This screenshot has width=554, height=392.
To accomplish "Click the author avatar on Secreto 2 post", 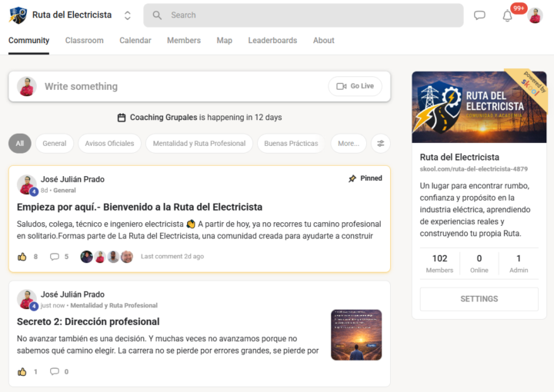I will pos(26,299).
